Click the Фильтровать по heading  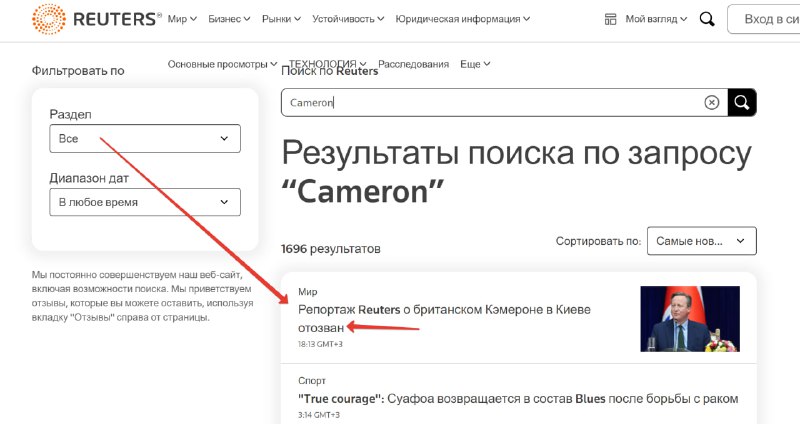pos(78,71)
